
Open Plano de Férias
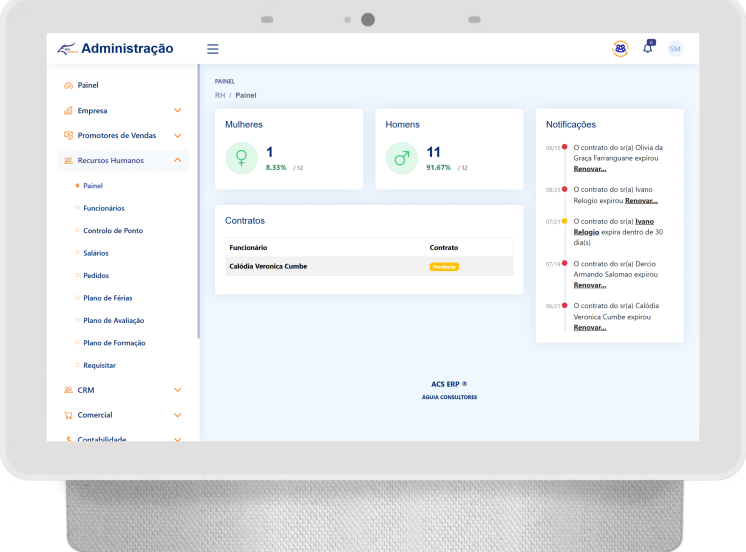[x=108, y=298]
